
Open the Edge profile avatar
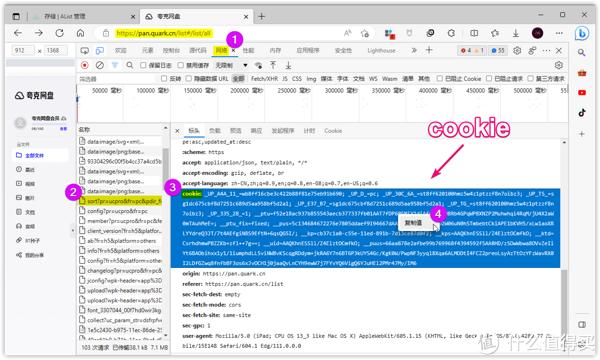(538, 33)
